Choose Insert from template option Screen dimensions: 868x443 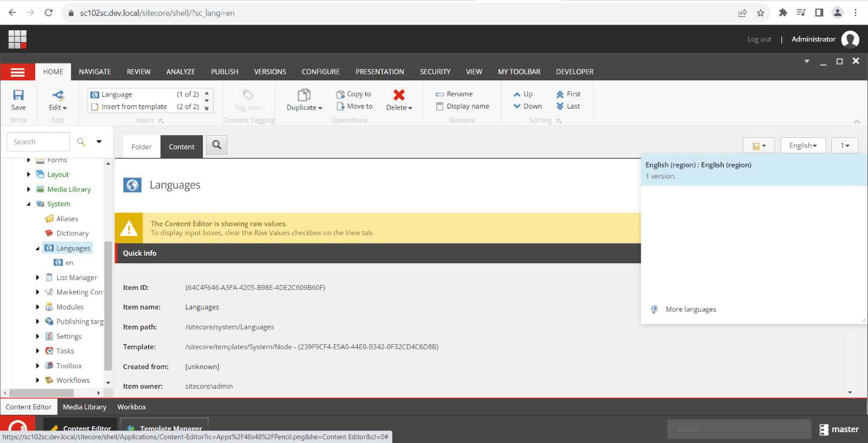coord(145,106)
